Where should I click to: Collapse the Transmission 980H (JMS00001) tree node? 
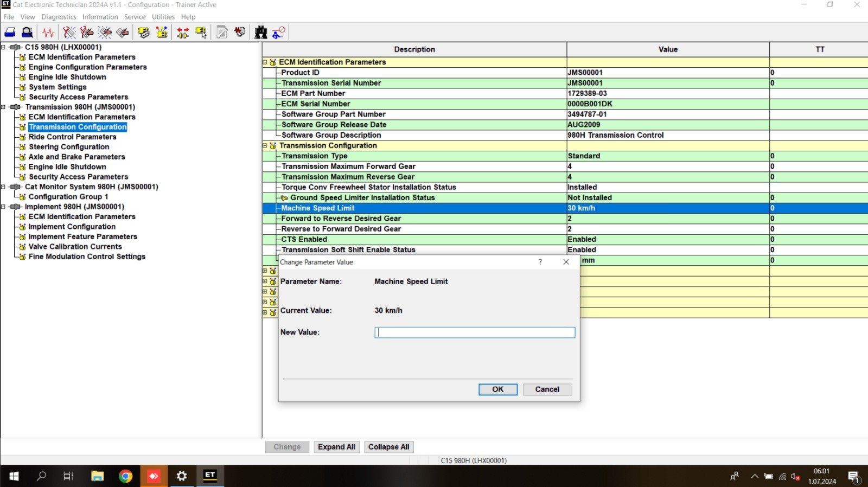point(3,107)
